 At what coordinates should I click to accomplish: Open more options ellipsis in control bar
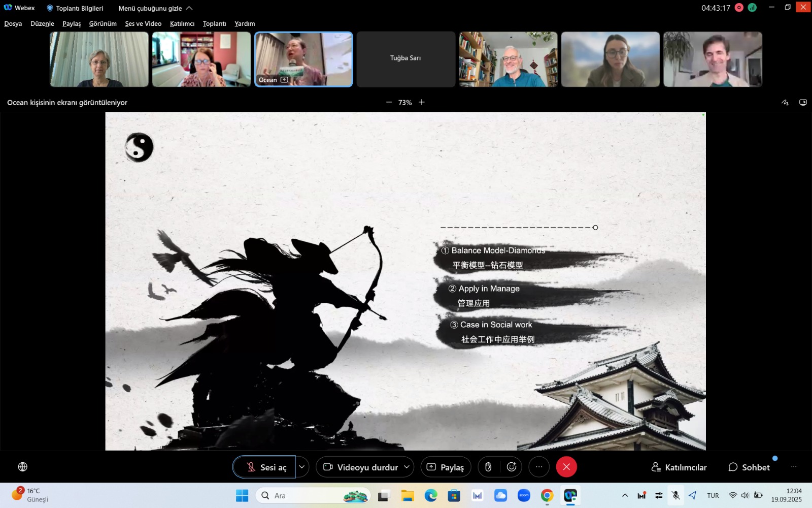coord(539,467)
